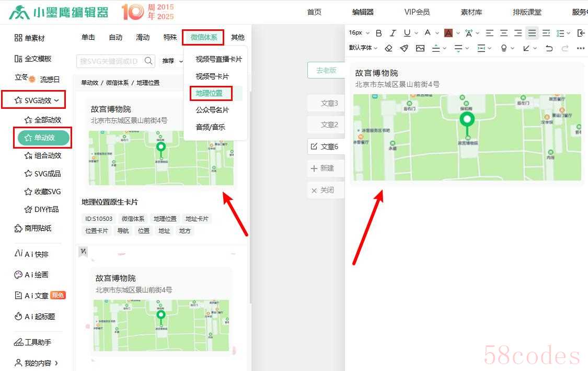588x371 pixels.
Task: Open 全文模板 in the left sidebar
Action: pos(32,59)
